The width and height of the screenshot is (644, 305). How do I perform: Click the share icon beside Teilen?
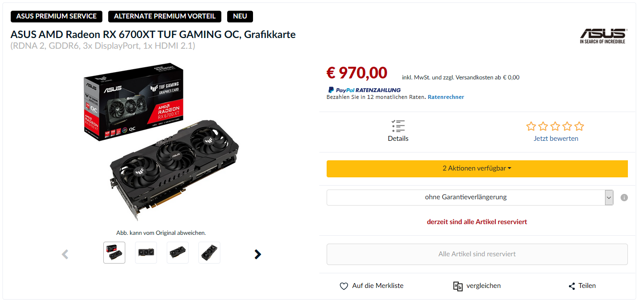[572, 286]
